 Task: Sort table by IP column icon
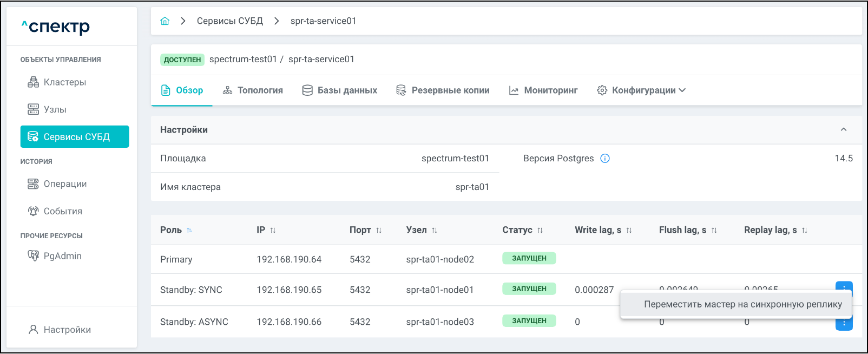tap(273, 231)
